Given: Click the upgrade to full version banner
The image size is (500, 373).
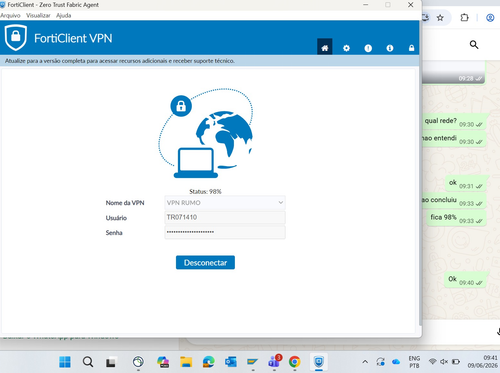Looking at the screenshot, I should click(209, 61).
